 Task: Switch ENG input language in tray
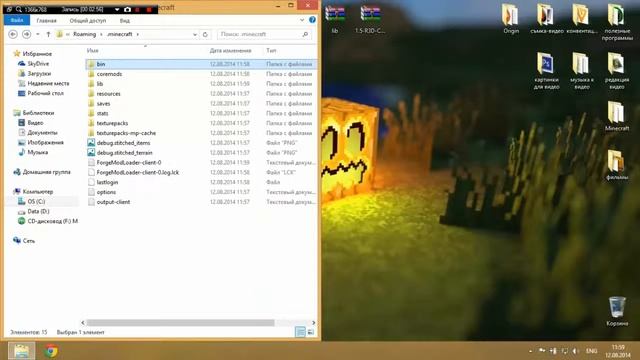coord(591,351)
